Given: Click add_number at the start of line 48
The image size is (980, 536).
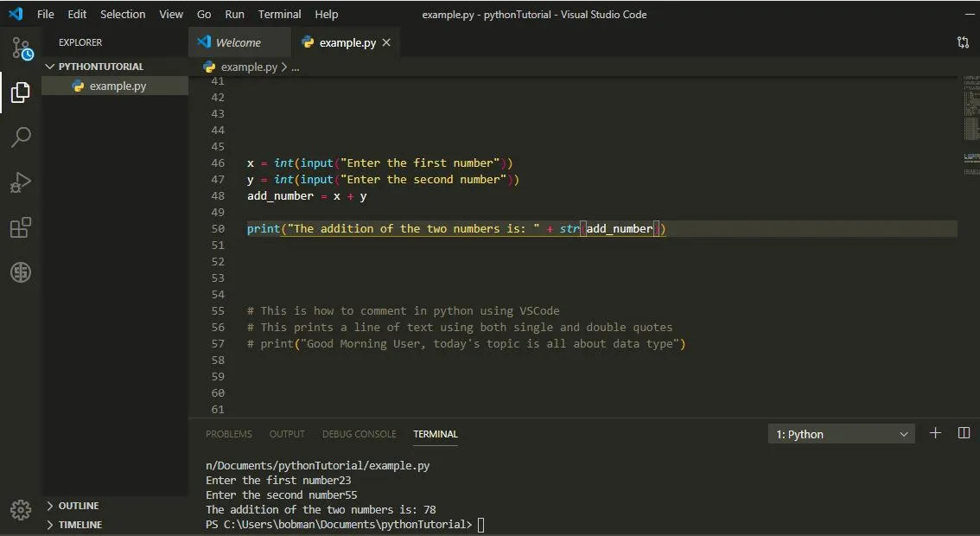Looking at the screenshot, I should point(280,196).
